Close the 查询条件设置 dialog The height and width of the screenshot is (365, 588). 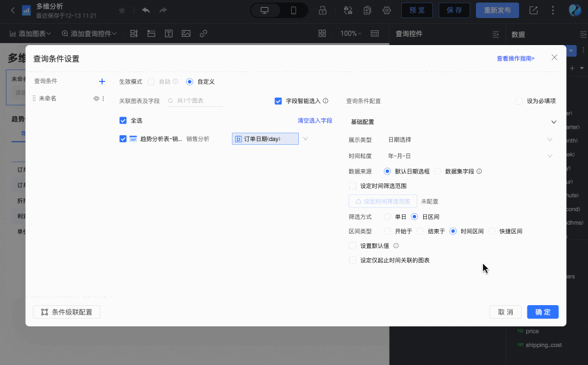pos(555,57)
